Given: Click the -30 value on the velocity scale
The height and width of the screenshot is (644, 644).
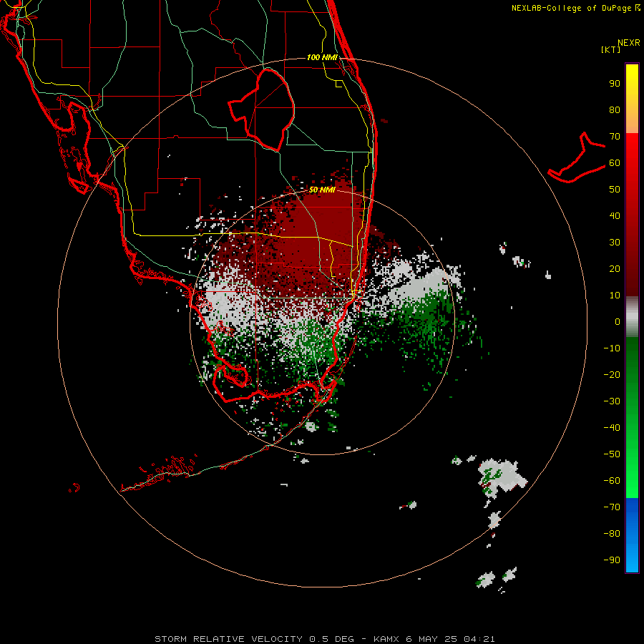Looking at the screenshot, I should [612, 401].
